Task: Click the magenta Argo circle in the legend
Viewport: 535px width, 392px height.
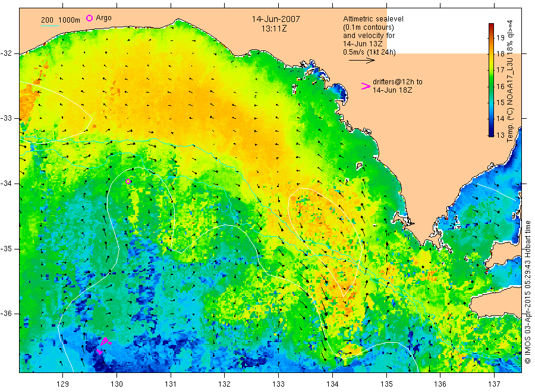Action: click(89, 18)
